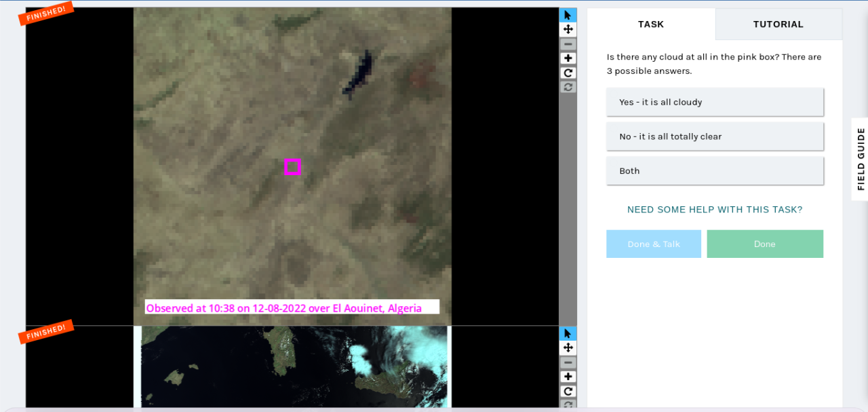Click the zoom in button for the second satellite image
Screen dimensions: 868x412
(x=568, y=377)
